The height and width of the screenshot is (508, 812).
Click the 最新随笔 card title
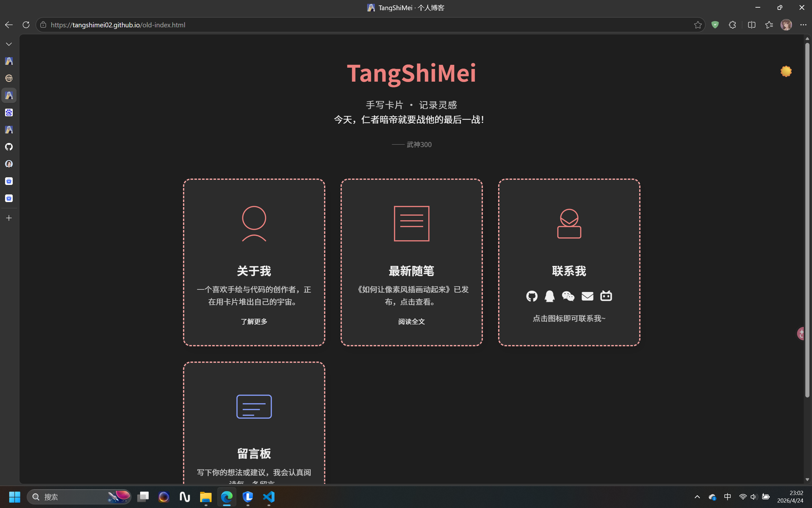click(411, 271)
